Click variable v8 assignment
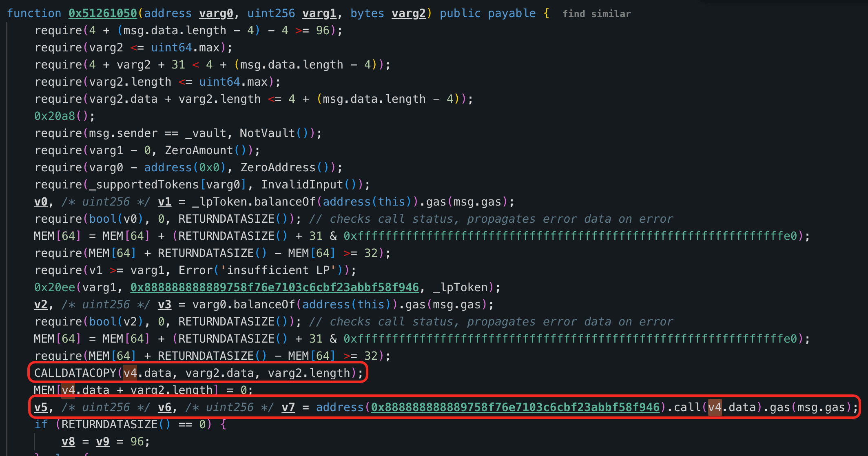Screen dimensions: 868x456 point(68,442)
